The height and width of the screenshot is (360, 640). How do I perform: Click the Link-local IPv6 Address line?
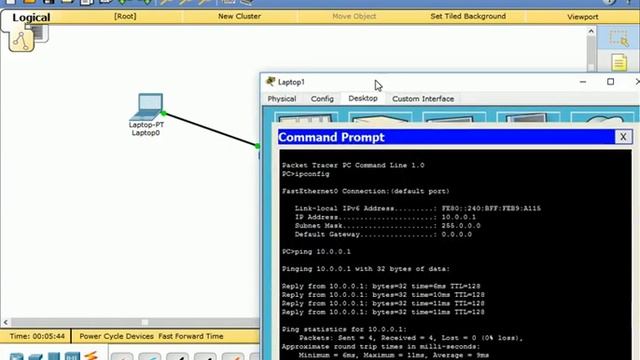tap(418, 208)
